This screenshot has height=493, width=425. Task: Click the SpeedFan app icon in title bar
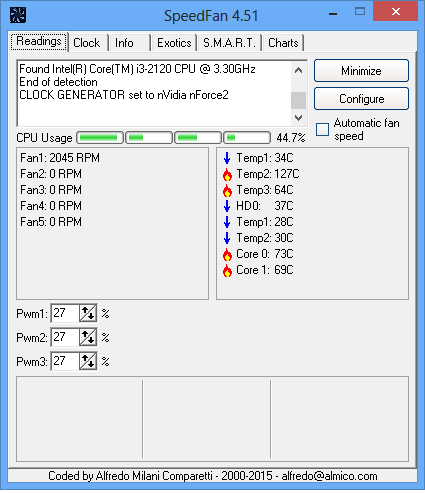[x=18, y=15]
